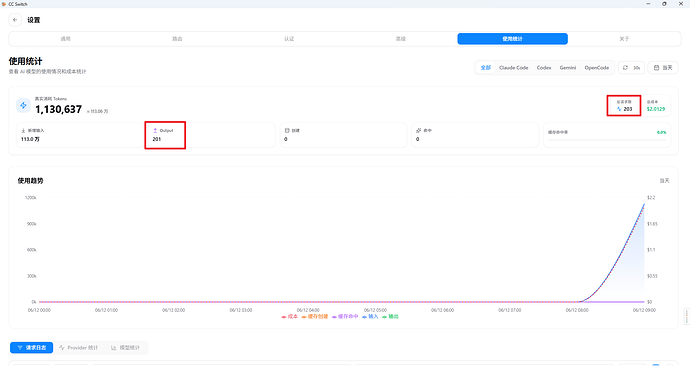This screenshot has height=370, width=690.
Task: Click the 1,130,637 tokens total
Action: coord(59,110)
